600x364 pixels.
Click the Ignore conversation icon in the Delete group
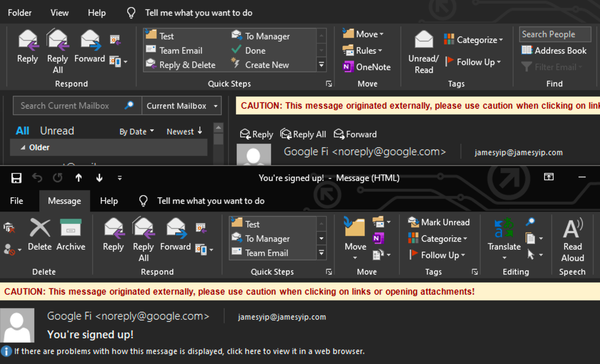[9, 227]
